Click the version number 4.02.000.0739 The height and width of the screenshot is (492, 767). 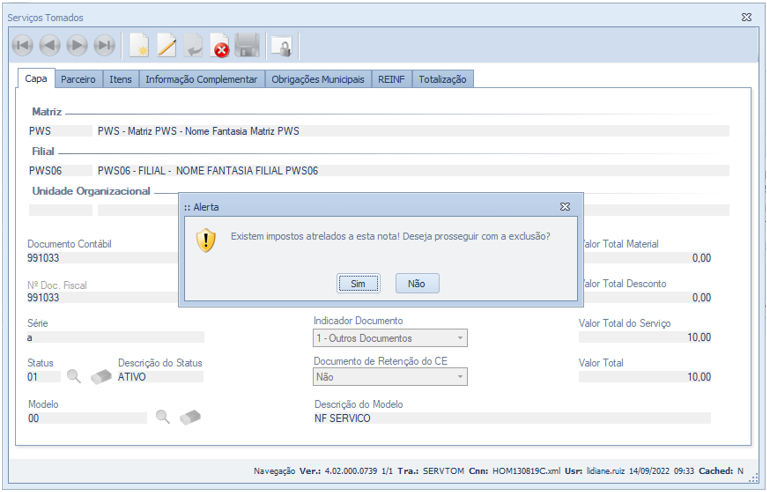(351, 471)
